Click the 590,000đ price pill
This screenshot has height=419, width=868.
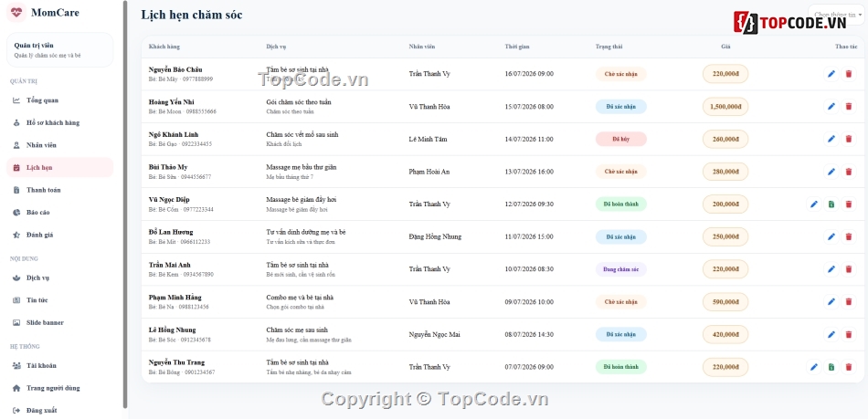click(725, 302)
